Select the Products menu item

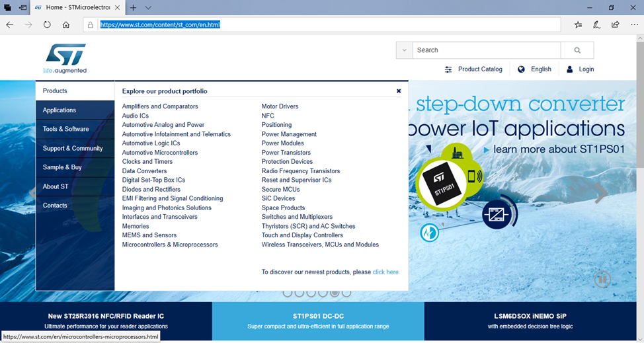tap(75, 91)
